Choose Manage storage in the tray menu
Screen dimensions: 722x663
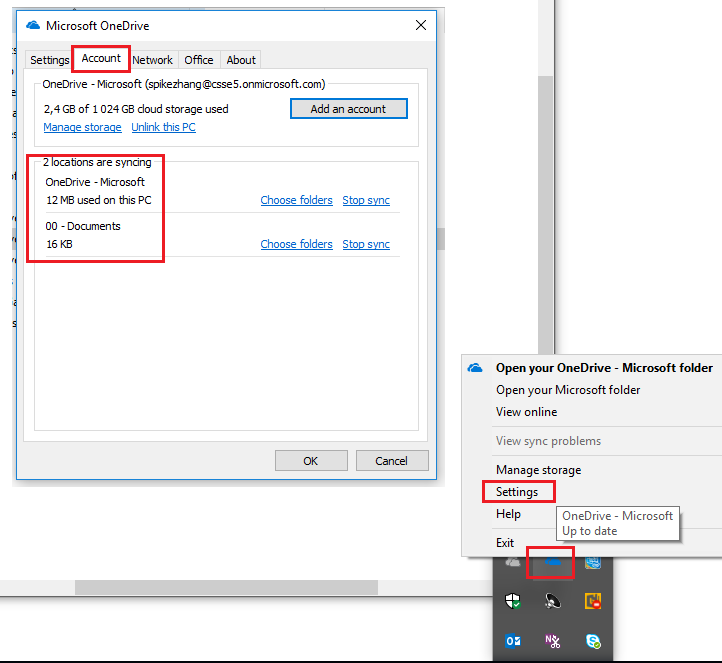click(x=538, y=470)
